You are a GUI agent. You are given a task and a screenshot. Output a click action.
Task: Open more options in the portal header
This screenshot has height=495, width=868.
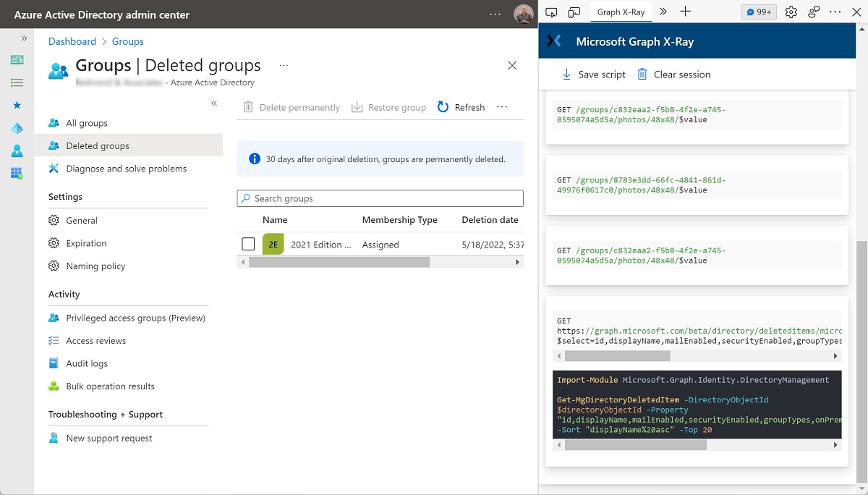[495, 14]
